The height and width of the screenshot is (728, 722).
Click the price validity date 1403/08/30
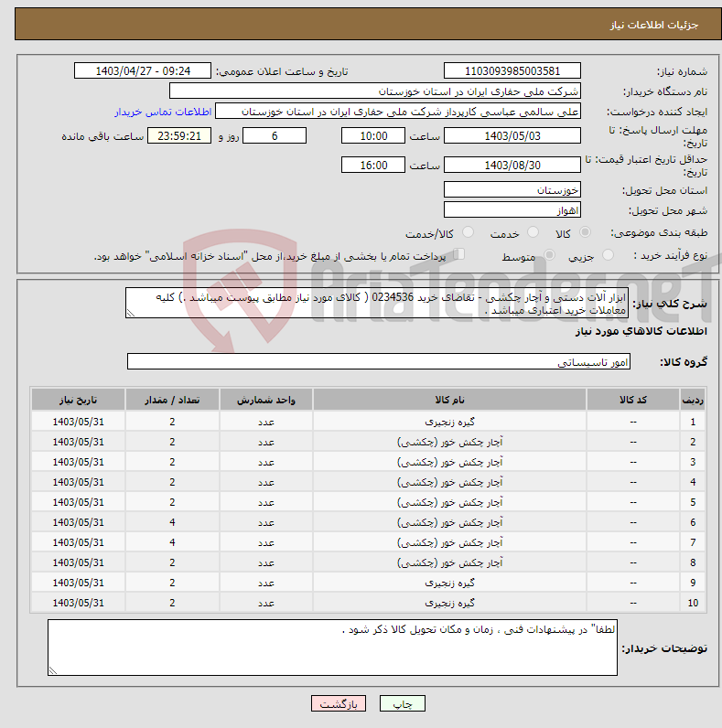[x=512, y=166]
